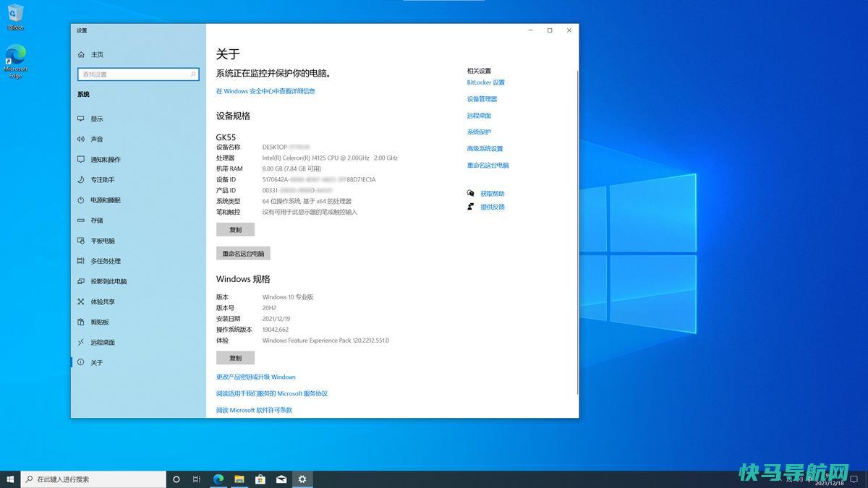
Task: Select the Recycle Bin desktop icon
Action: tap(15, 17)
